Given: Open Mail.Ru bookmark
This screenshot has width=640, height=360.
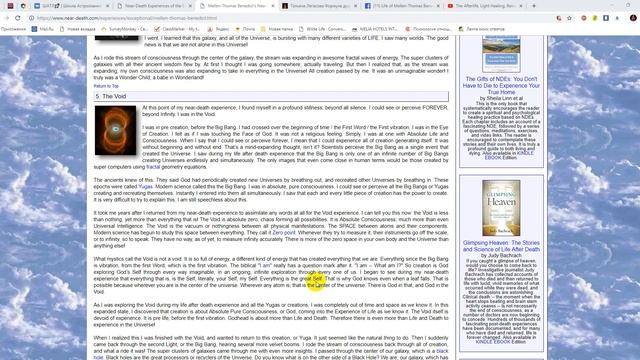Looking at the screenshot, I should point(43,29).
